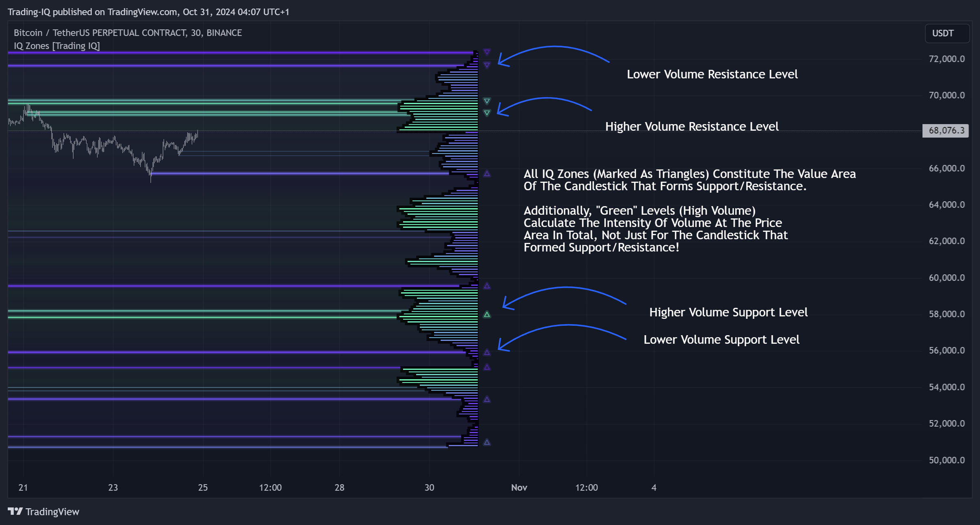Screen dimensions: 980x525
Task: Click the 64,000.0 price axis label
Action: pos(947,205)
